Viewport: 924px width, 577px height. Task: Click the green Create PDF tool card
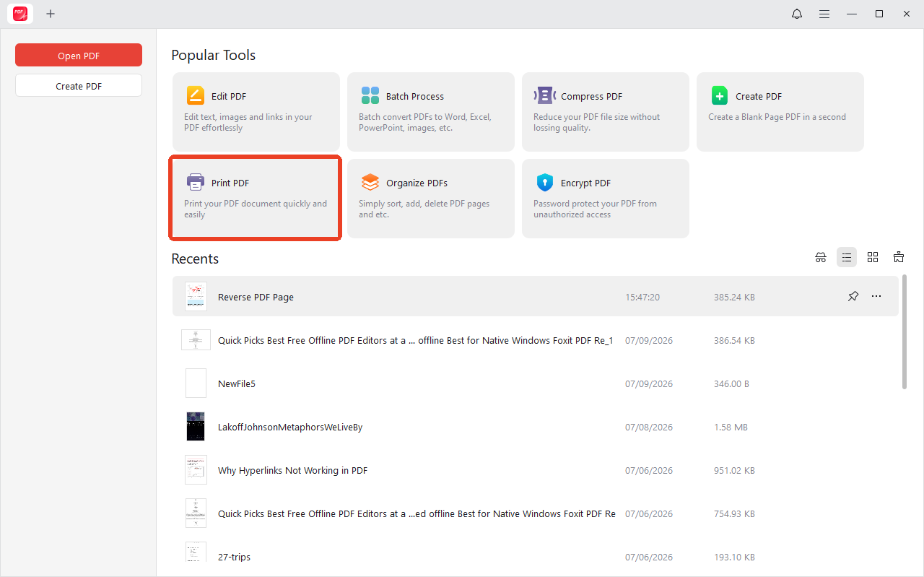[x=780, y=112]
